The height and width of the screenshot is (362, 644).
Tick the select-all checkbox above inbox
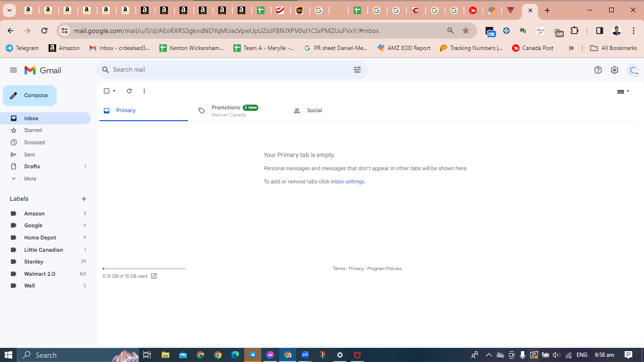tap(107, 91)
